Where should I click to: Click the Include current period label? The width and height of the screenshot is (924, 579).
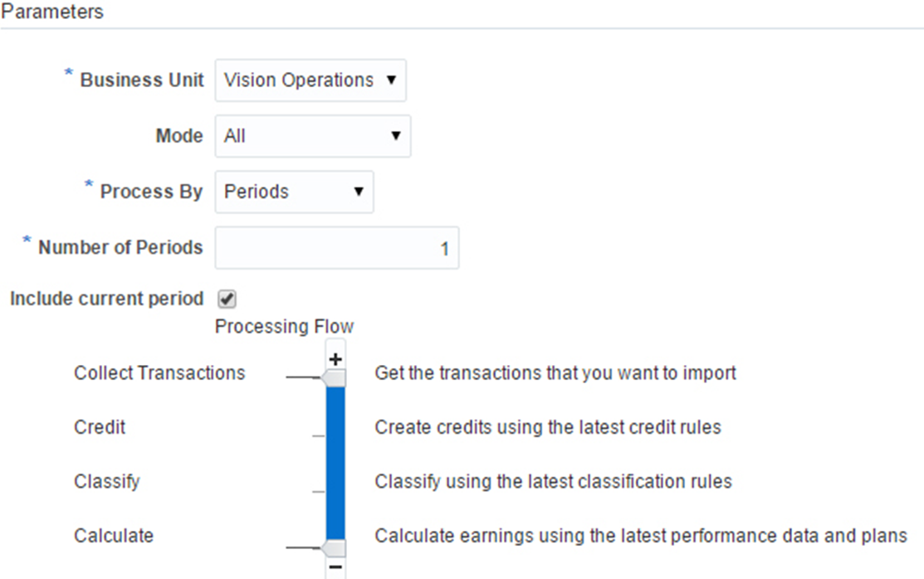pyautogui.click(x=106, y=299)
